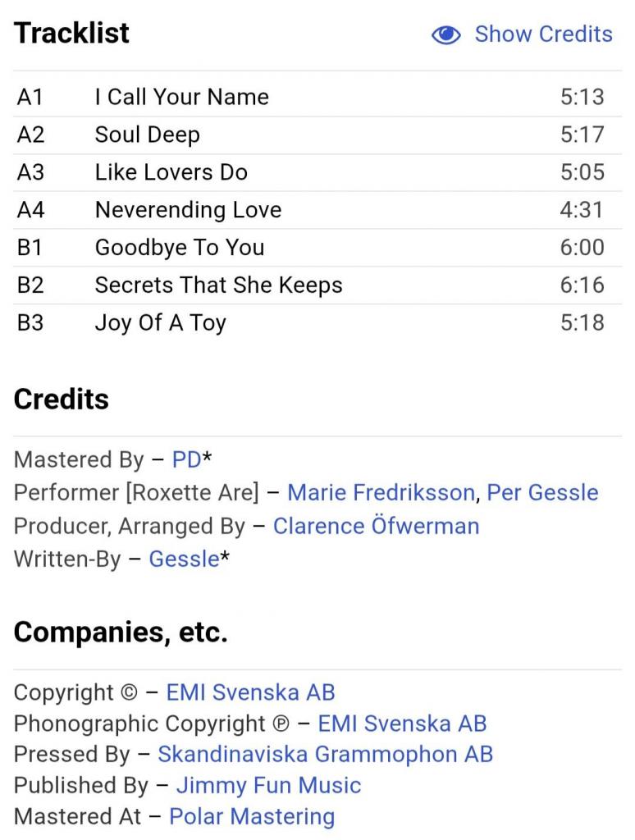Open Marie Fredriksson's artist page
Screen dimensions: 635x840
[381, 492]
